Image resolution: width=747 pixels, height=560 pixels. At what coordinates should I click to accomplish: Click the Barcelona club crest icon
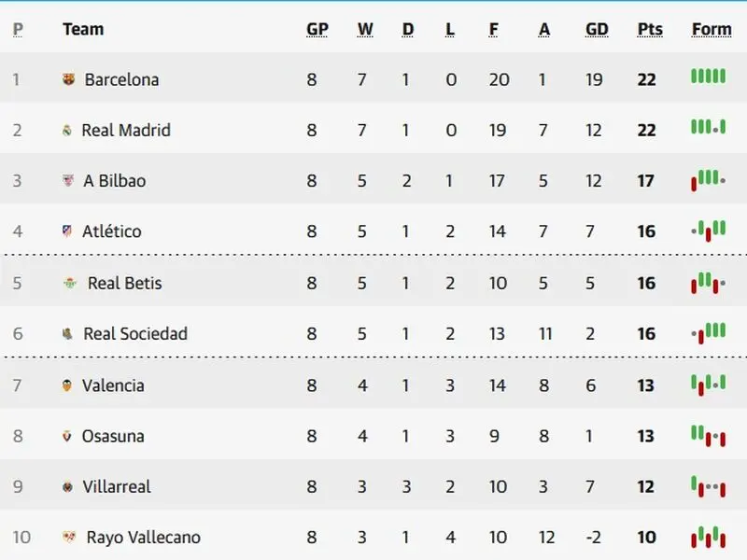68,79
